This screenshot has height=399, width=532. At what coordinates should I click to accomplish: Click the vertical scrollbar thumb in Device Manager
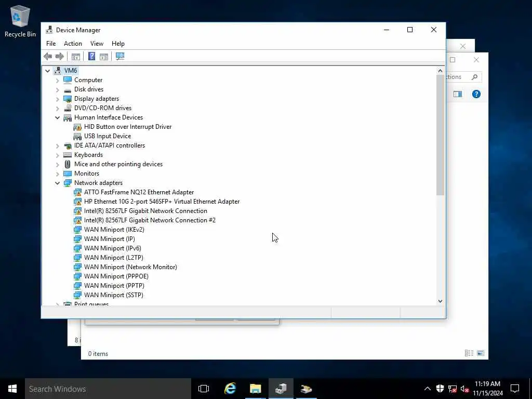coord(440,135)
